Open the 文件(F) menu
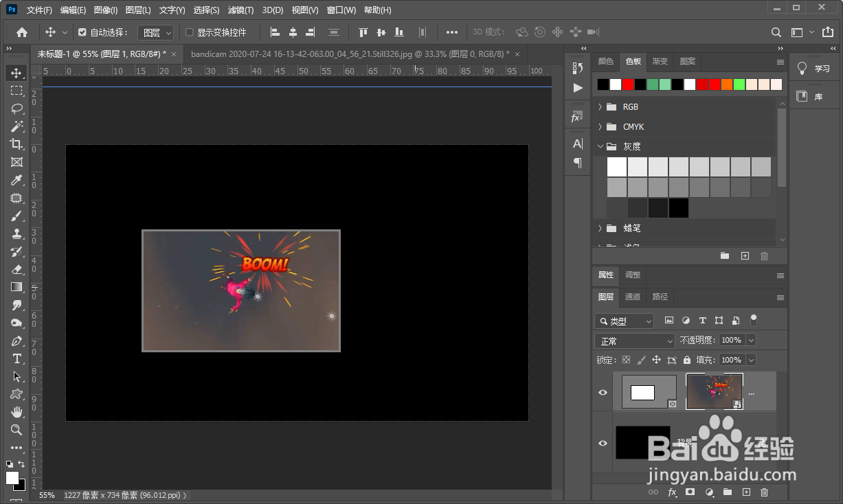843x504 pixels. (x=39, y=10)
